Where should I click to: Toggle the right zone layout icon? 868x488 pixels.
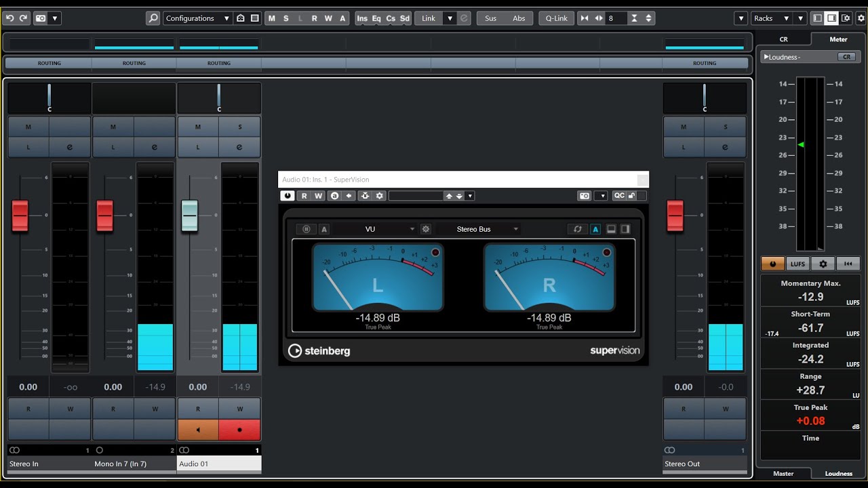(833, 18)
